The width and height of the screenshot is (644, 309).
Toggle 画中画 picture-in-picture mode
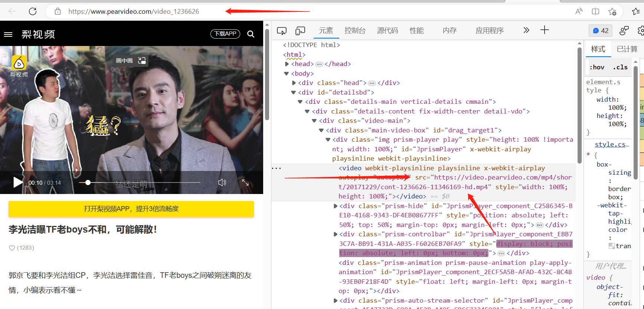131,60
